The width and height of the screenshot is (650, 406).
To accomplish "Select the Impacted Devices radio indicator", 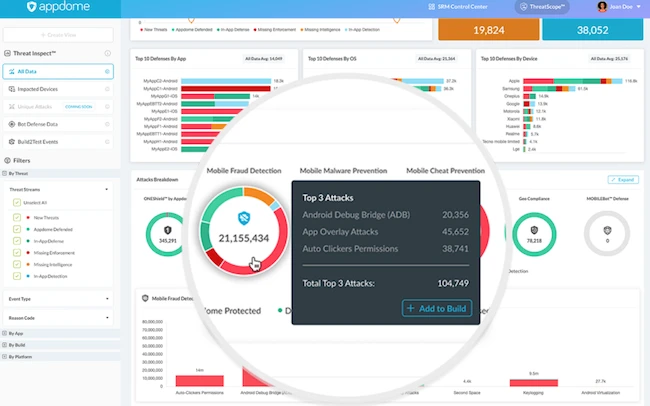I will point(107,89).
